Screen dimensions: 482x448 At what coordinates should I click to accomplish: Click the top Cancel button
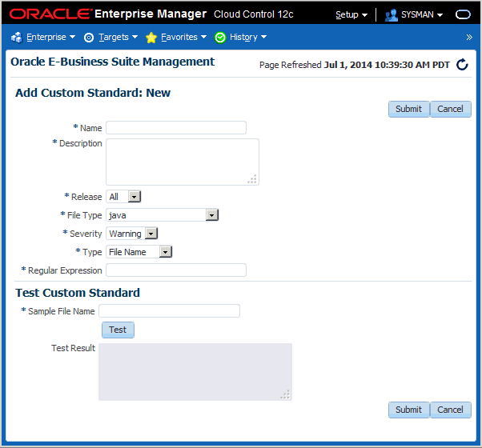[x=450, y=109]
